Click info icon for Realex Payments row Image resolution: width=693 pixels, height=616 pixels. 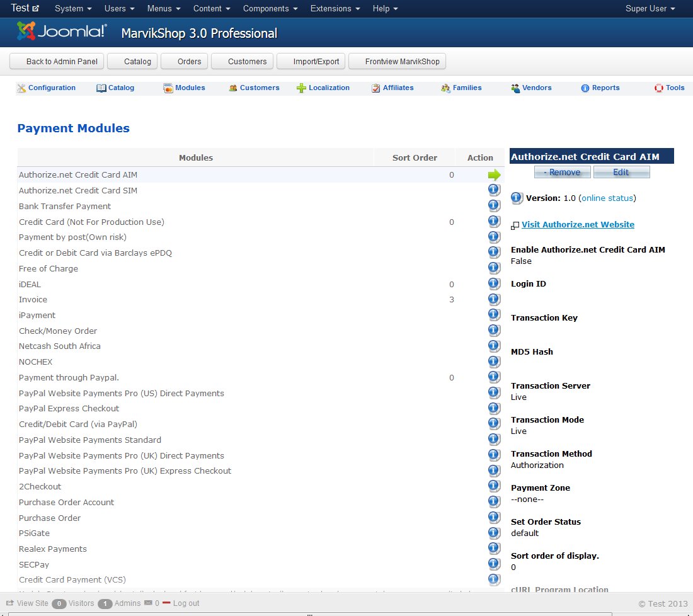point(494,549)
